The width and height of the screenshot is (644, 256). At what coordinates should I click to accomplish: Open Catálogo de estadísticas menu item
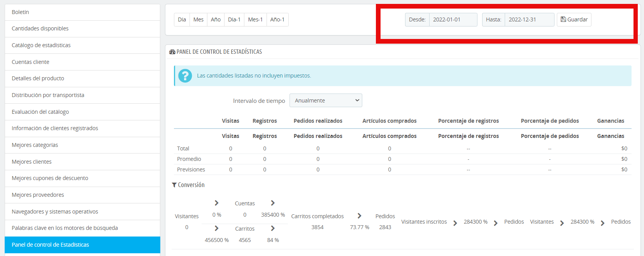82,45
